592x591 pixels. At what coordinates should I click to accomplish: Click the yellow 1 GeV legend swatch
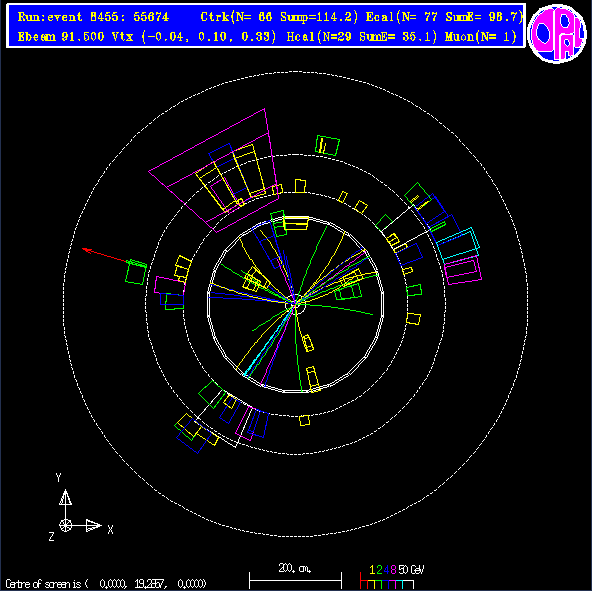[x=372, y=584]
